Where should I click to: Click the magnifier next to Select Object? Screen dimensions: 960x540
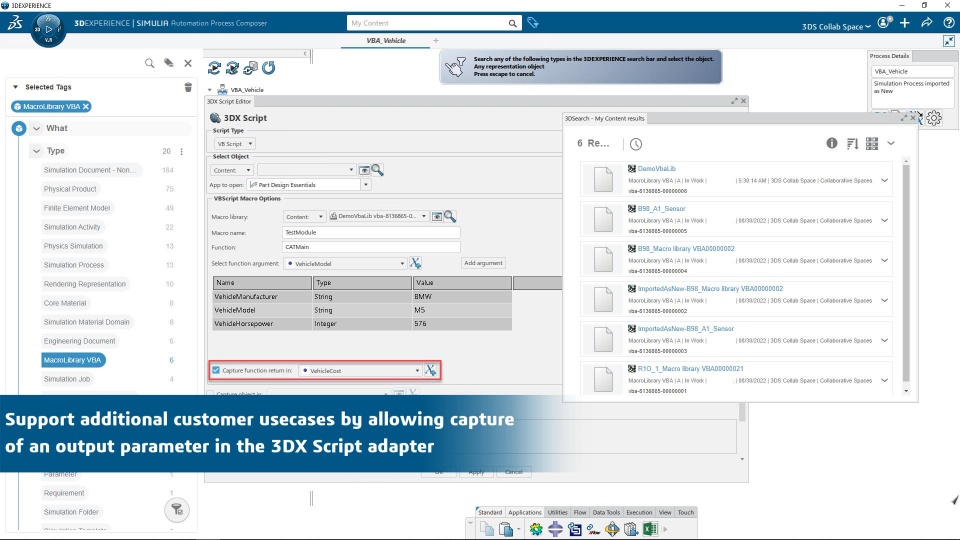(378, 170)
